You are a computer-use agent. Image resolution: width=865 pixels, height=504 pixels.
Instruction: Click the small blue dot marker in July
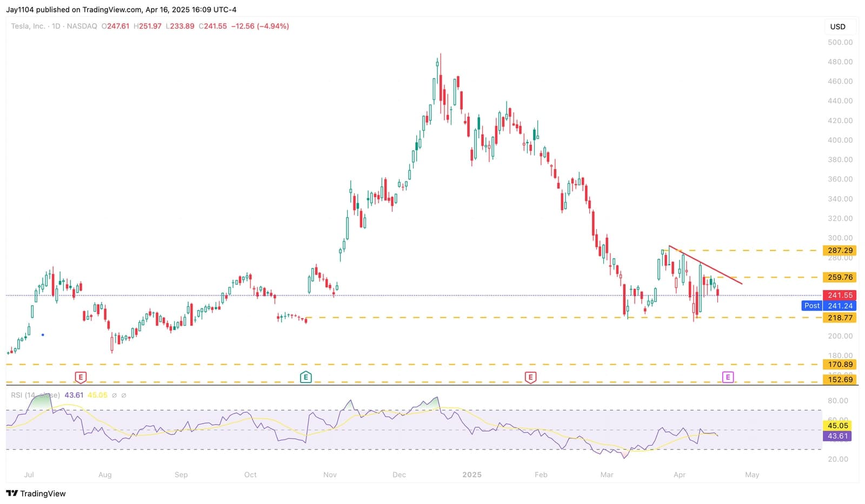click(43, 335)
